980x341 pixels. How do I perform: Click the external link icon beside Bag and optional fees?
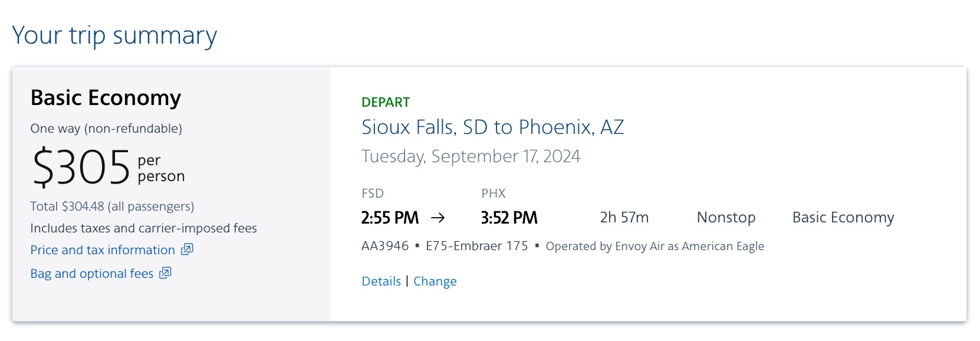coord(166,273)
